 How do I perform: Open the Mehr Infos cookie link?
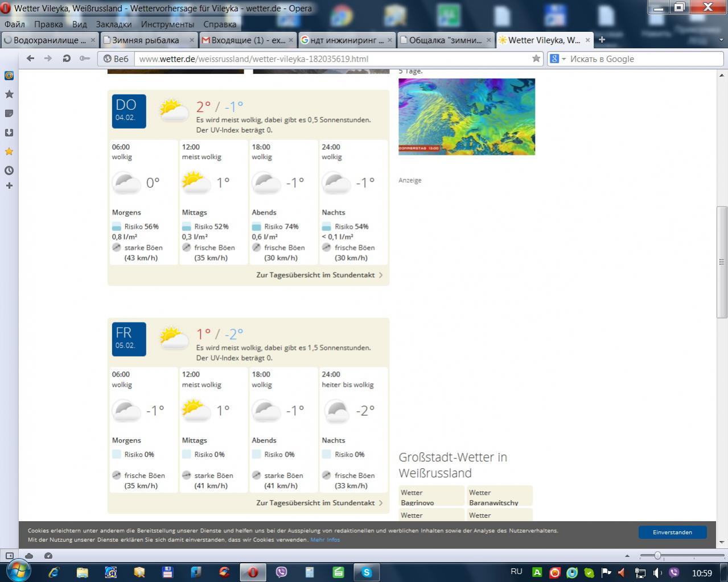(325, 540)
